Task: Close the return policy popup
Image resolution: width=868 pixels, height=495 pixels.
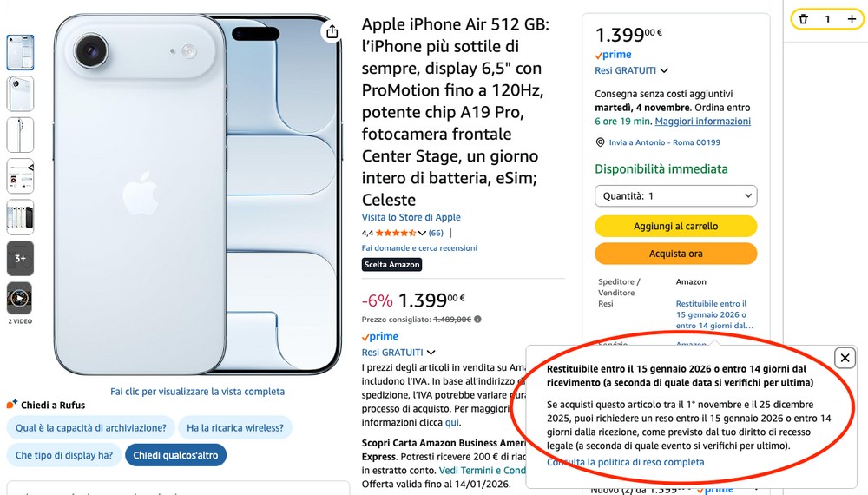Action: pos(845,358)
